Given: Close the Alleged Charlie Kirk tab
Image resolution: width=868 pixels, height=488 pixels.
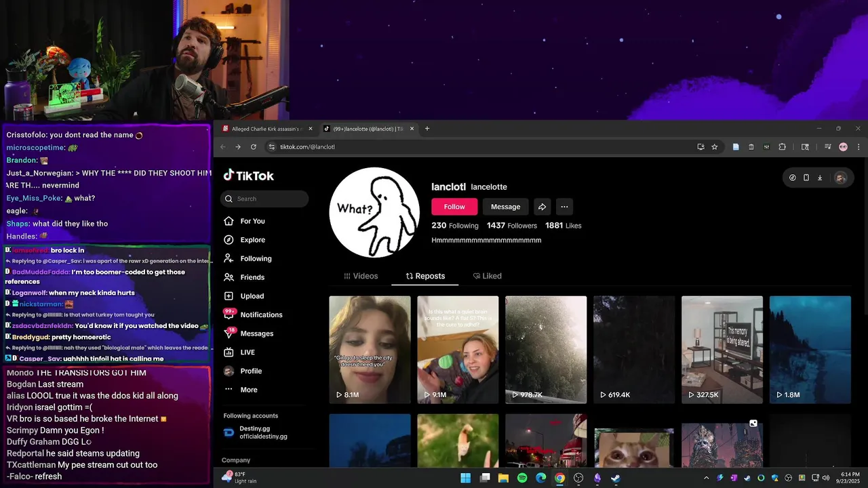Looking at the screenshot, I should click(x=311, y=129).
